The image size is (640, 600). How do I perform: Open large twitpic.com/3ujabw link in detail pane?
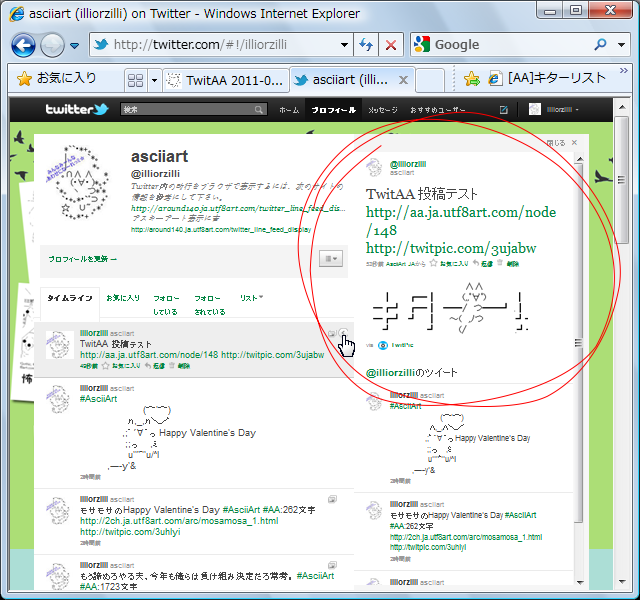click(451, 248)
